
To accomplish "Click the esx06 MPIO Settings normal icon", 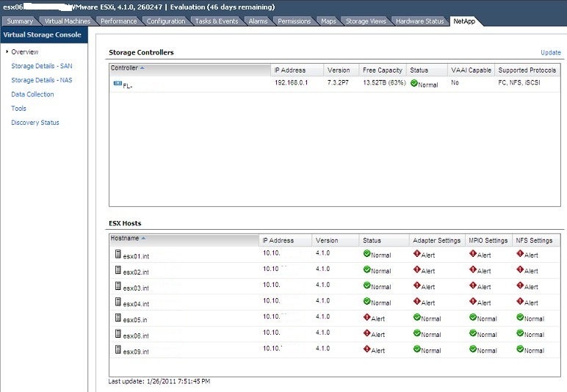I will click(472, 333).
